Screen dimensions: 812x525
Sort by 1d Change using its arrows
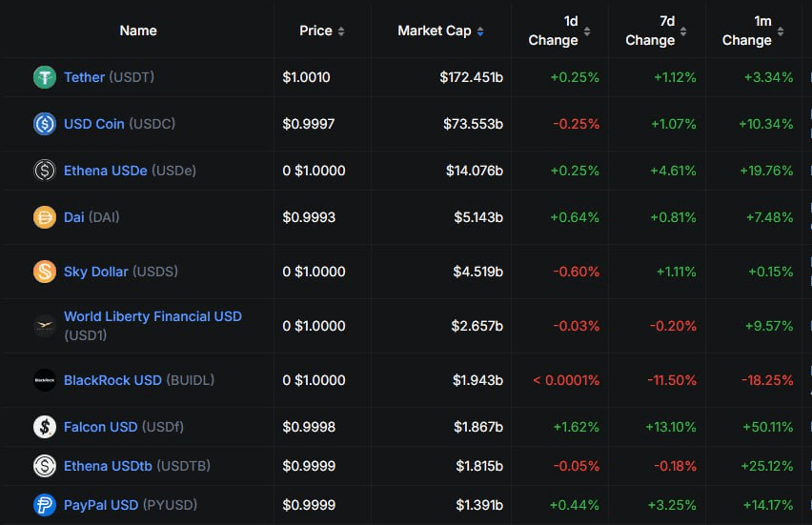pyautogui.click(x=587, y=31)
